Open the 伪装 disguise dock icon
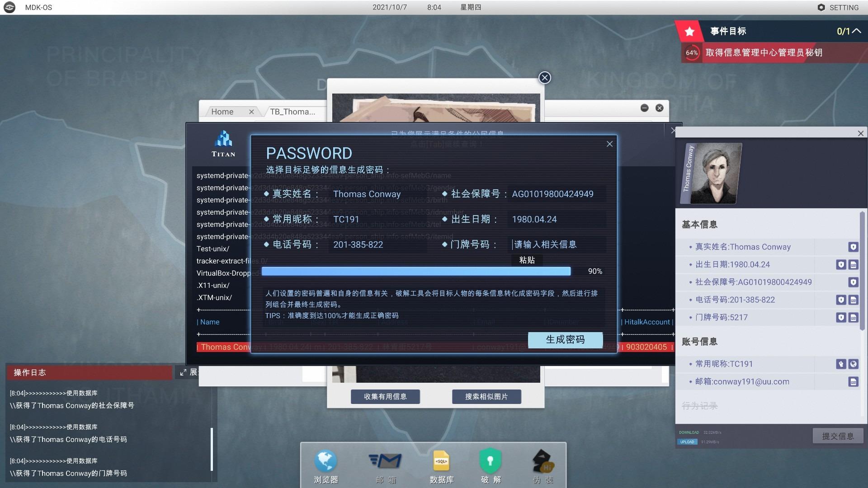The width and height of the screenshot is (868, 488). click(542, 462)
